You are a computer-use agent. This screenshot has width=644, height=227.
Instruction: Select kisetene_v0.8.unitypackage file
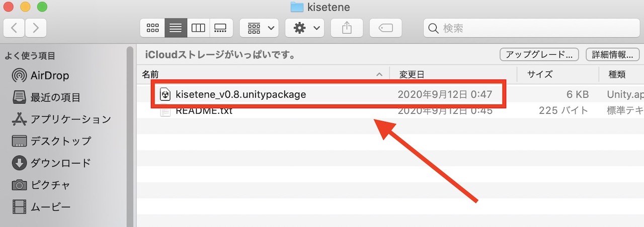pos(240,94)
